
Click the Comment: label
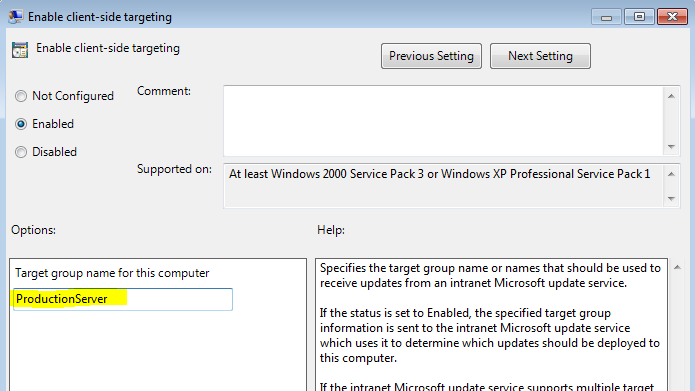point(164,91)
